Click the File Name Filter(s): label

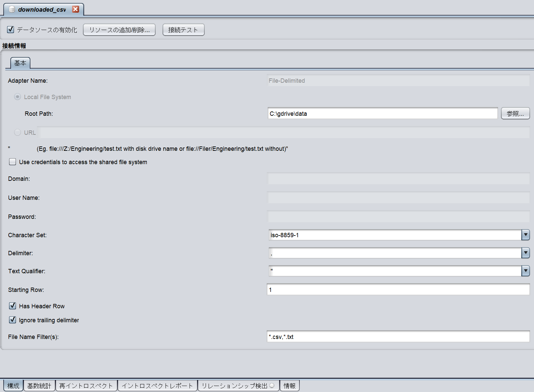[33, 337]
